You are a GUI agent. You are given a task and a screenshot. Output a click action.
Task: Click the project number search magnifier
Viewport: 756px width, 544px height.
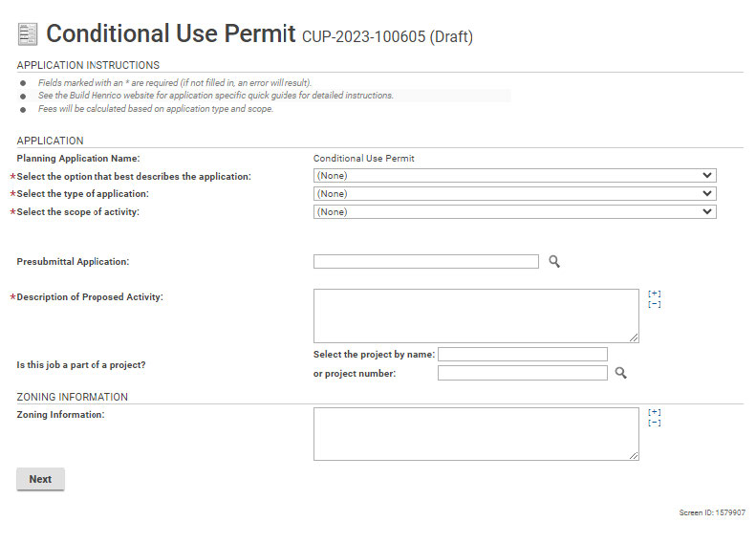[620, 373]
